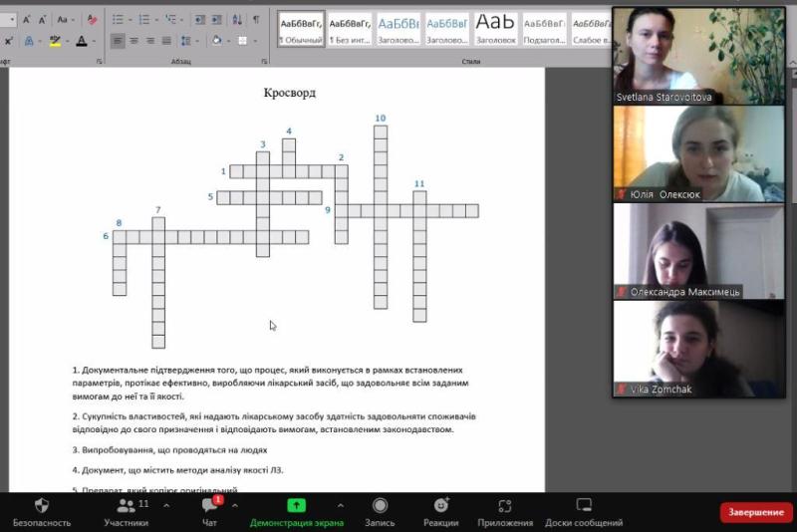The height and width of the screenshot is (532, 797).
Task: Click crossword clue 4 about методи аналізу
Action: (178, 470)
